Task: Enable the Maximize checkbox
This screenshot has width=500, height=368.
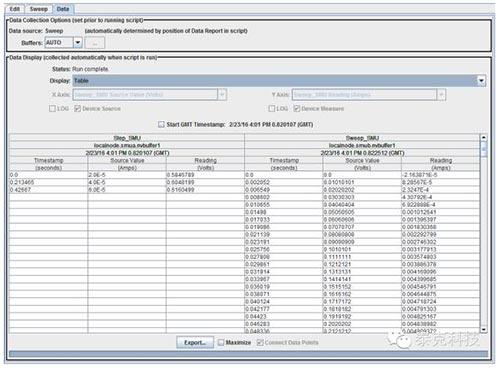Action: coord(221,343)
